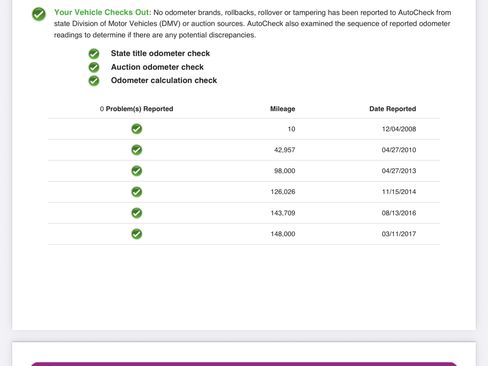
Task: Click the green check in the 12/04/2008 row
Action: (137, 129)
